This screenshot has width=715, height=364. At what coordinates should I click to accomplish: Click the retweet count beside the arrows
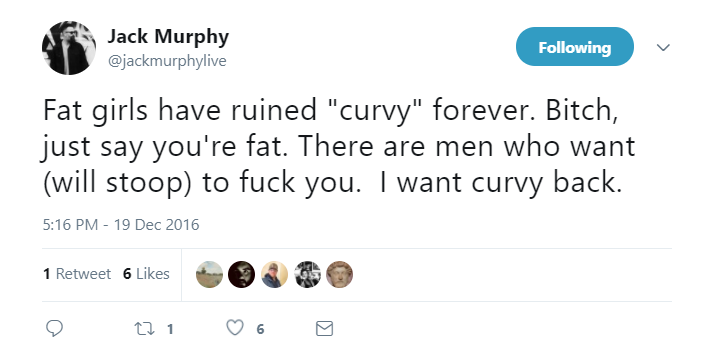point(170,329)
